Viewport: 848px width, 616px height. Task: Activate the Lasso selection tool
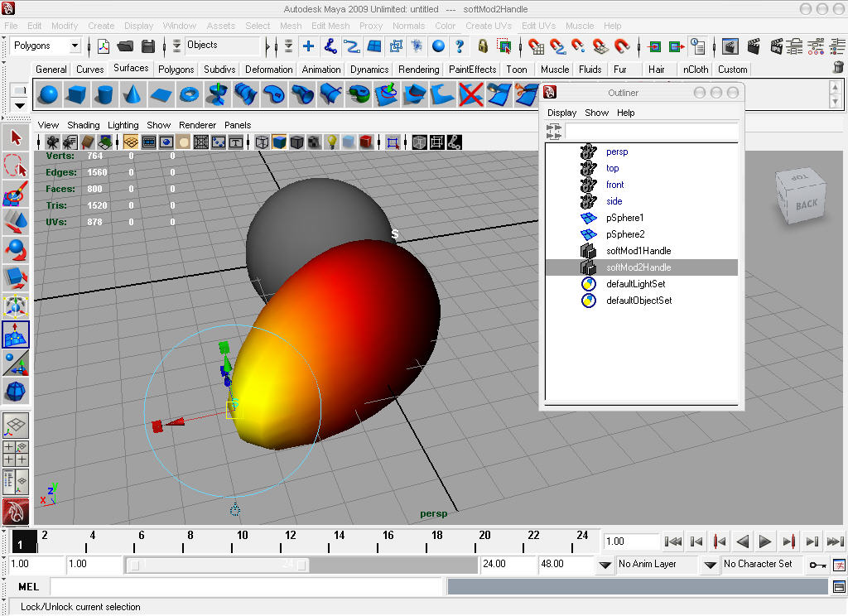pos(16,166)
